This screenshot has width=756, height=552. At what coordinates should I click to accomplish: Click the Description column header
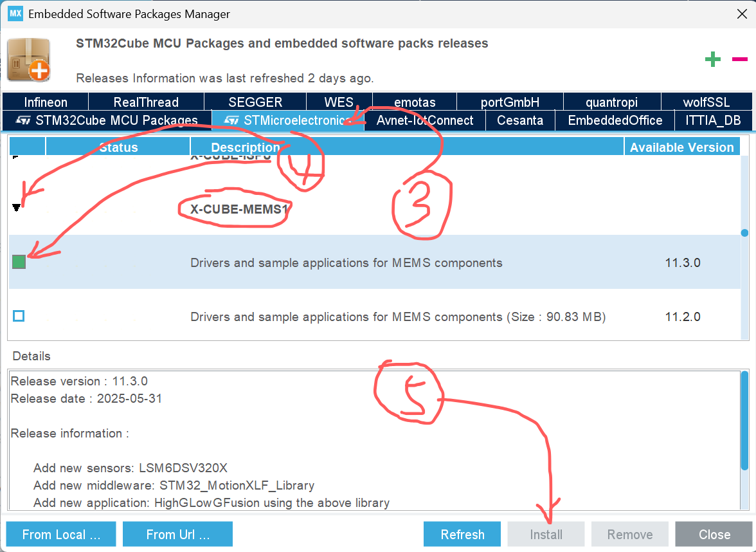click(407, 147)
